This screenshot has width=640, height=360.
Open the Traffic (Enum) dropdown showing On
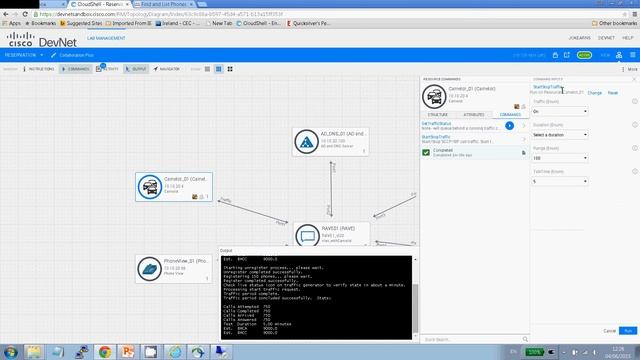560,111
